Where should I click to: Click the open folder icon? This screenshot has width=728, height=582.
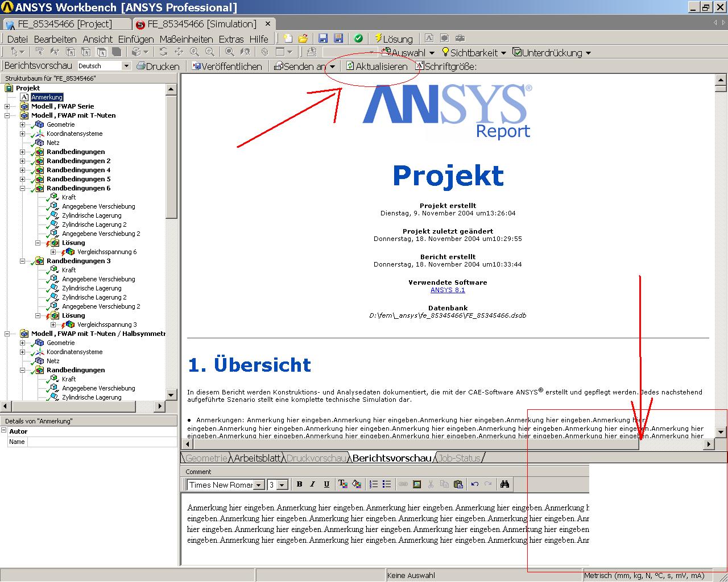click(303, 39)
